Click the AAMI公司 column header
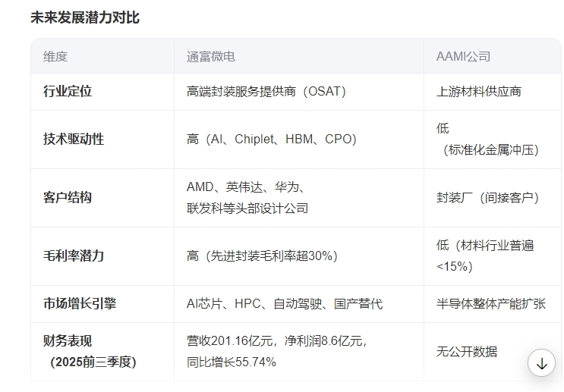The image size is (564, 392). (463, 57)
